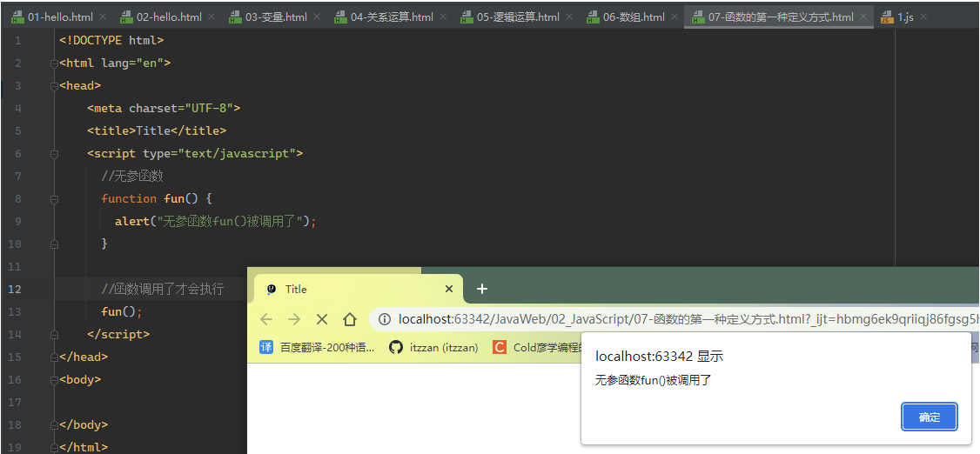Click the closing script fold marker on line 14
Screen dimensions: 980x454
tap(54, 334)
